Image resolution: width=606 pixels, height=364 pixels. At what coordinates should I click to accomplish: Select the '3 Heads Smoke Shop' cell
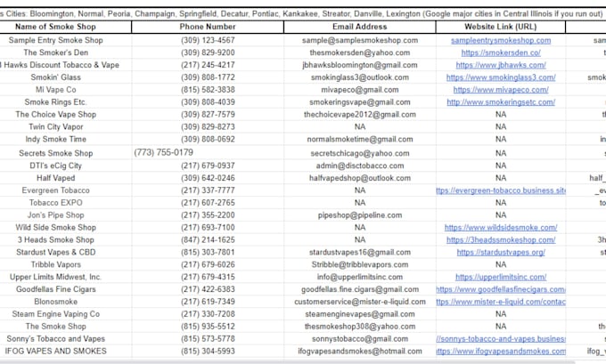point(65,239)
